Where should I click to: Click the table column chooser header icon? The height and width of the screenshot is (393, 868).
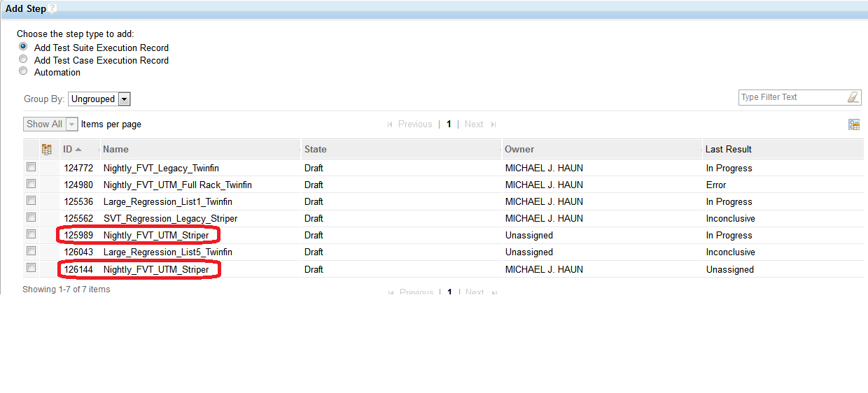tap(47, 149)
